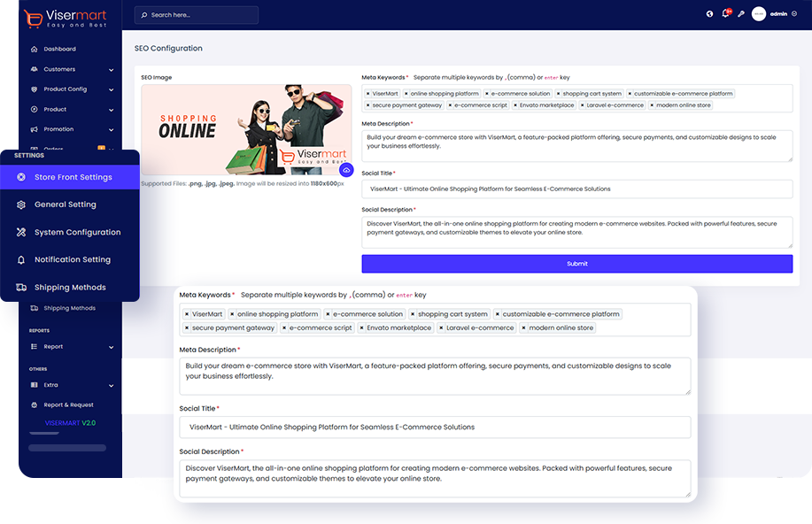Remove 'e-commerce solution' tag in upper SEO form
The image size is (812, 524).
pyautogui.click(x=487, y=94)
